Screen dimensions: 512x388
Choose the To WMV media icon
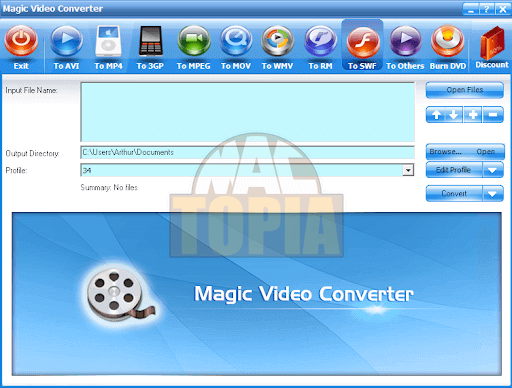[x=277, y=41]
